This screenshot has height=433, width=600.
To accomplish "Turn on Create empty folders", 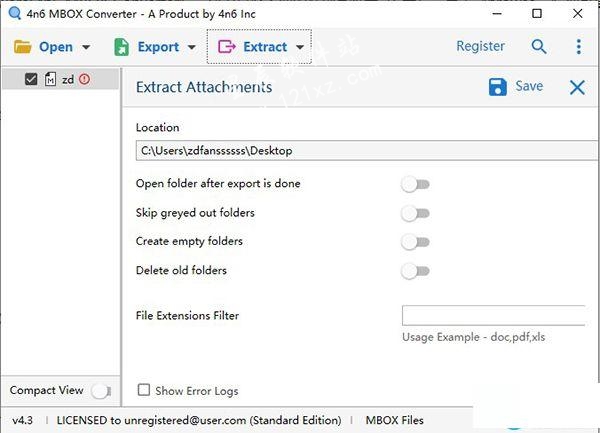I will tap(416, 242).
